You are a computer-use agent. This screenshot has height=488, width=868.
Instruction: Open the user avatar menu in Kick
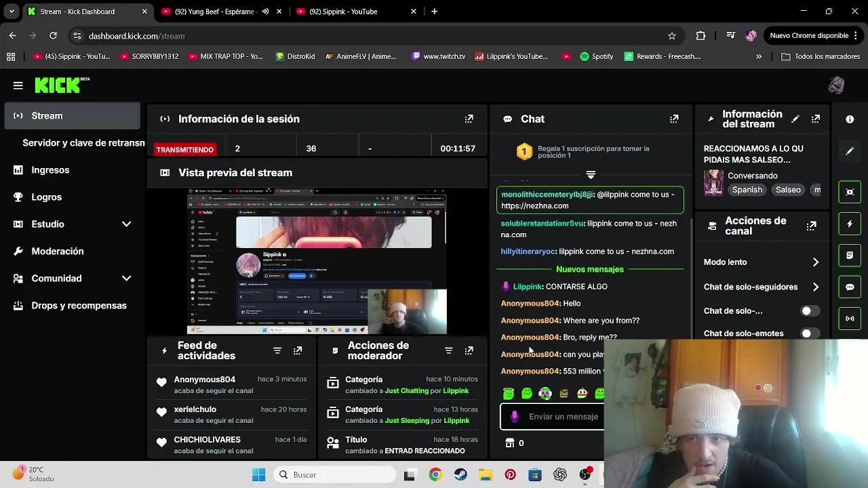click(x=836, y=85)
